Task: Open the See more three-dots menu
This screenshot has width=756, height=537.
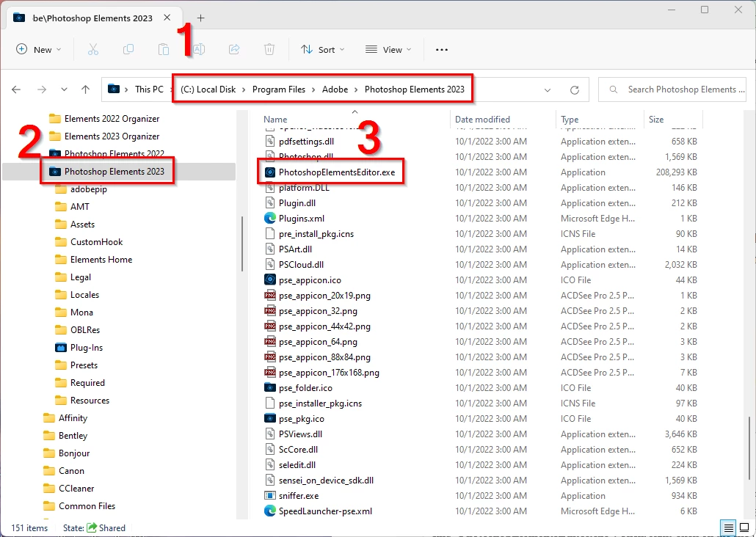Action: coord(442,50)
